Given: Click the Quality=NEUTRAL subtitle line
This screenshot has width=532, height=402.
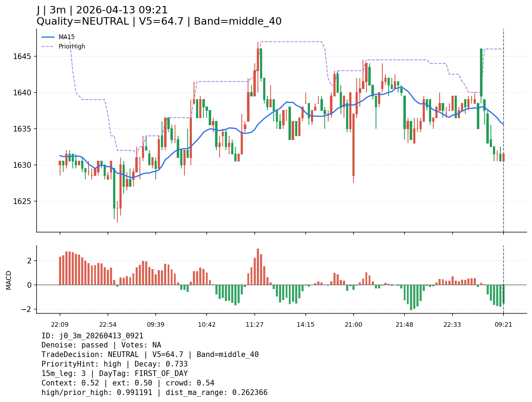Looking at the screenshot, I should (159, 21).
